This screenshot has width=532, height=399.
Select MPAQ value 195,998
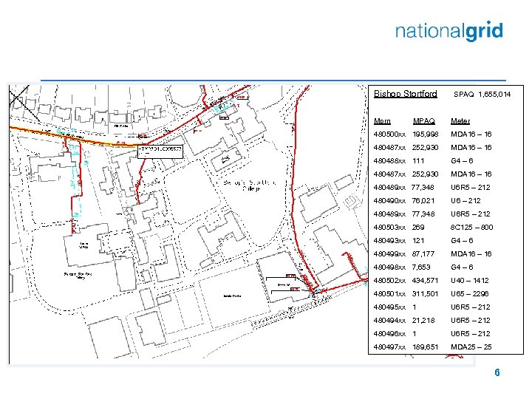click(426, 134)
